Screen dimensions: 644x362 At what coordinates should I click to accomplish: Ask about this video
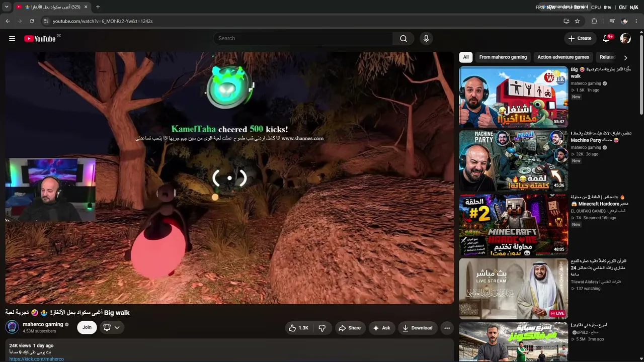tap(381, 328)
